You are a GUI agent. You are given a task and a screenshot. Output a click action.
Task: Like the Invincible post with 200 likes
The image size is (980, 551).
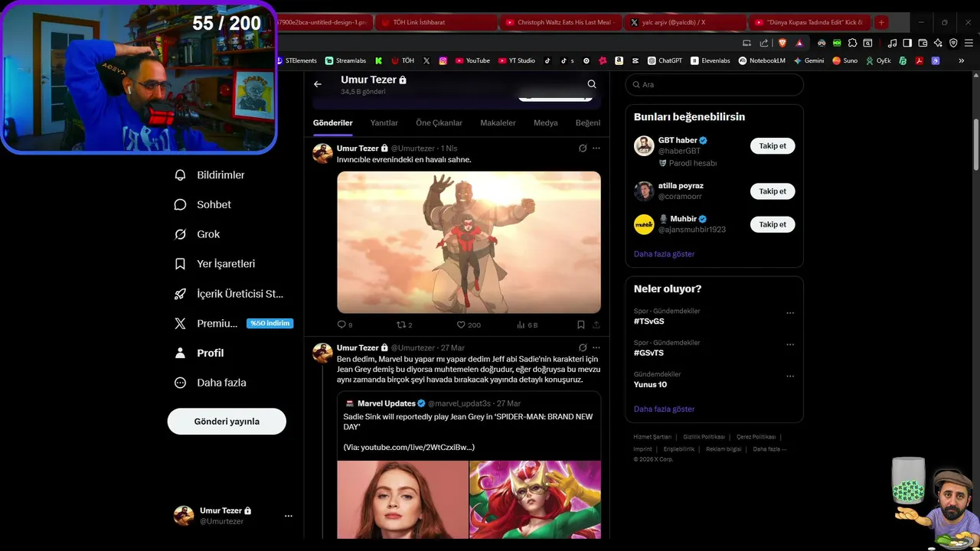click(x=469, y=325)
